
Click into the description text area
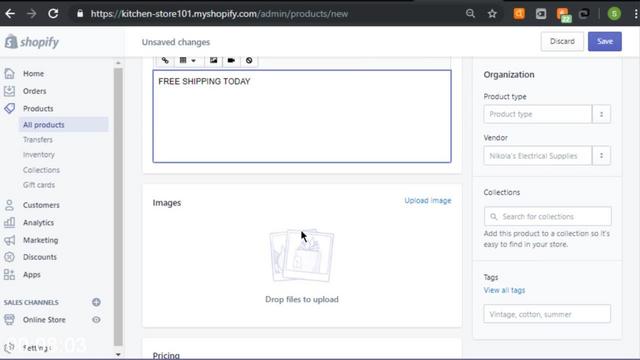(x=302, y=116)
